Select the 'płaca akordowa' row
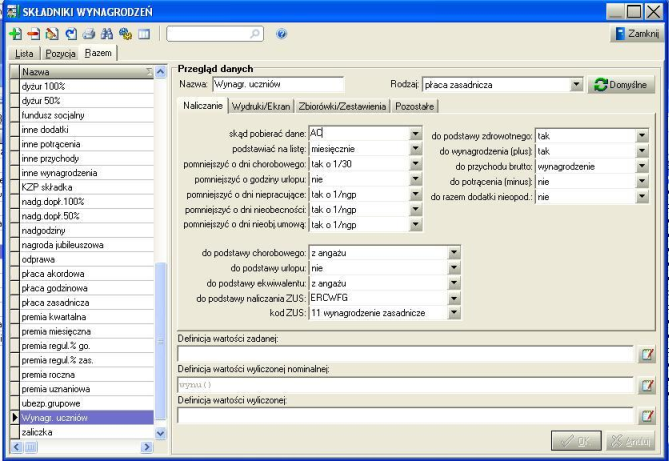The image size is (669, 461). coord(87,274)
